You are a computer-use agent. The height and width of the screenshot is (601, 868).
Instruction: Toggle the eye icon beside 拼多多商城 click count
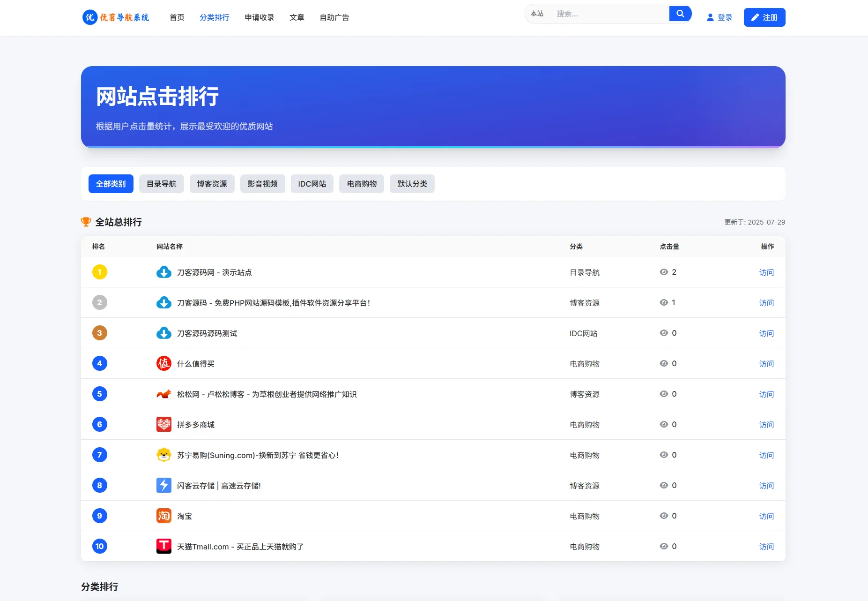point(663,424)
